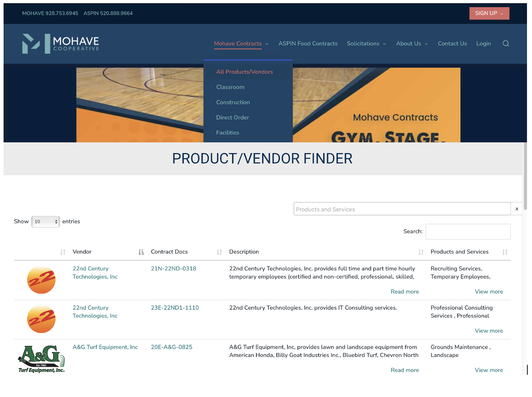532x397 pixels.
Task: Open the search magnifier icon
Action: click(506, 44)
